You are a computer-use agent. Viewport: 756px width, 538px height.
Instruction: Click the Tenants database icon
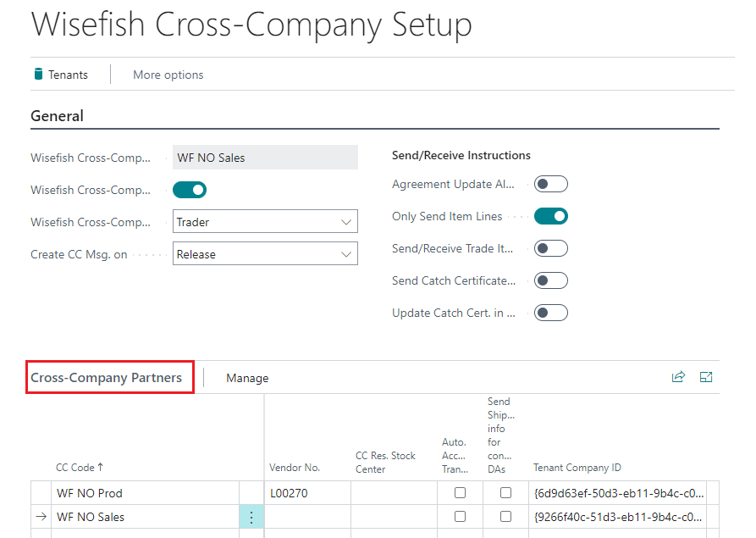[x=39, y=75]
